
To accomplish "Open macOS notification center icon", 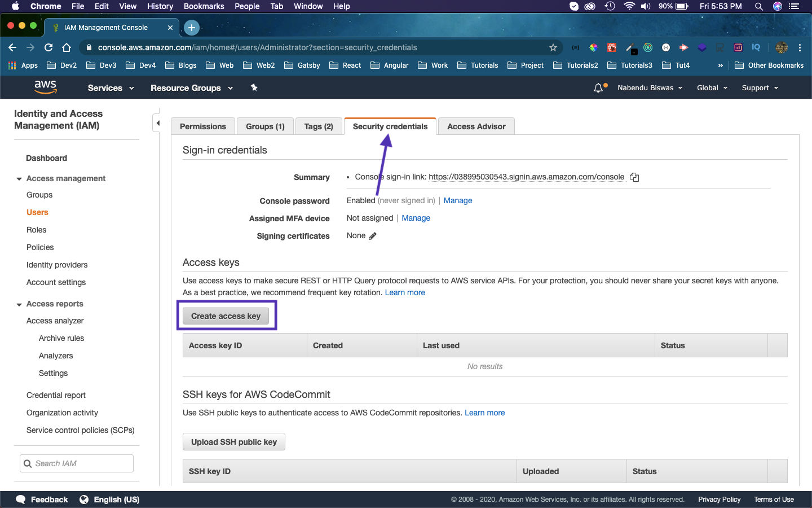I will tap(795, 6).
